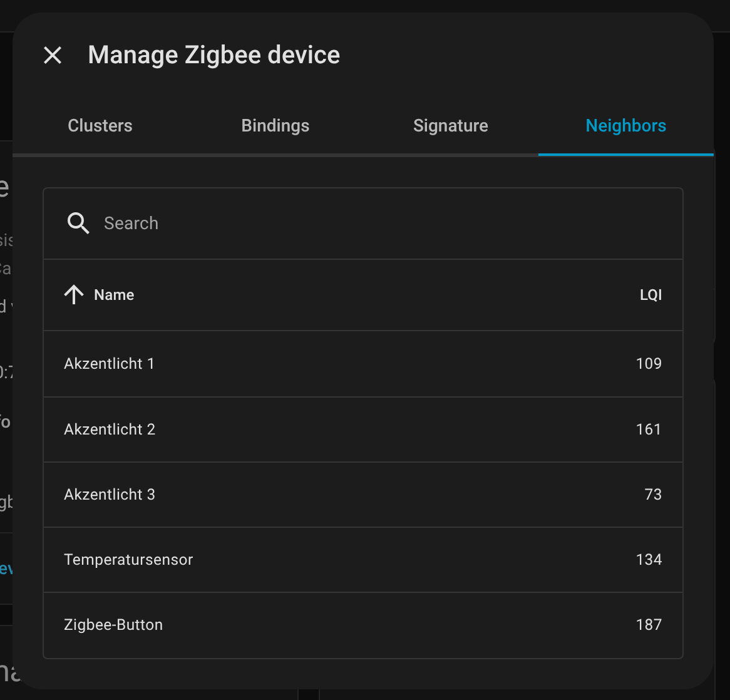Choose the Temperatursensor neighbor row
The image size is (730, 700).
click(128, 560)
